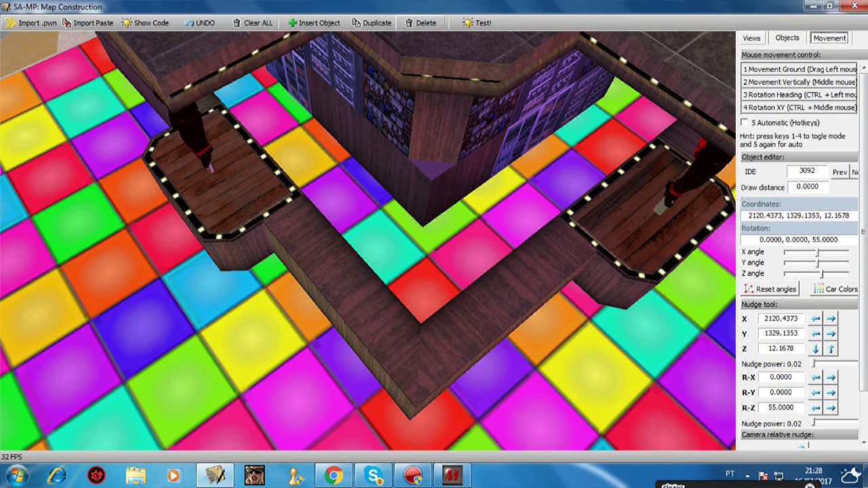Nudge R-X with the left arrow
The height and width of the screenshot is (488, 868).
click(816, 378)
